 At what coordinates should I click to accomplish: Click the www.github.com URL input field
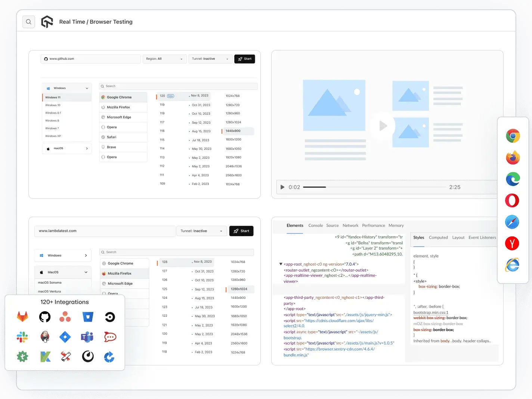click(90, 59)
